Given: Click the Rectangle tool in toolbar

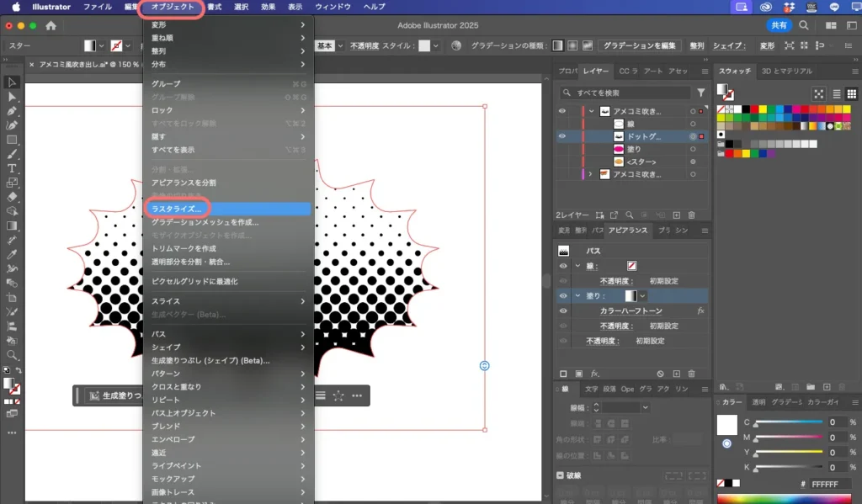Looking at the screenshot, I should [12, 140].
